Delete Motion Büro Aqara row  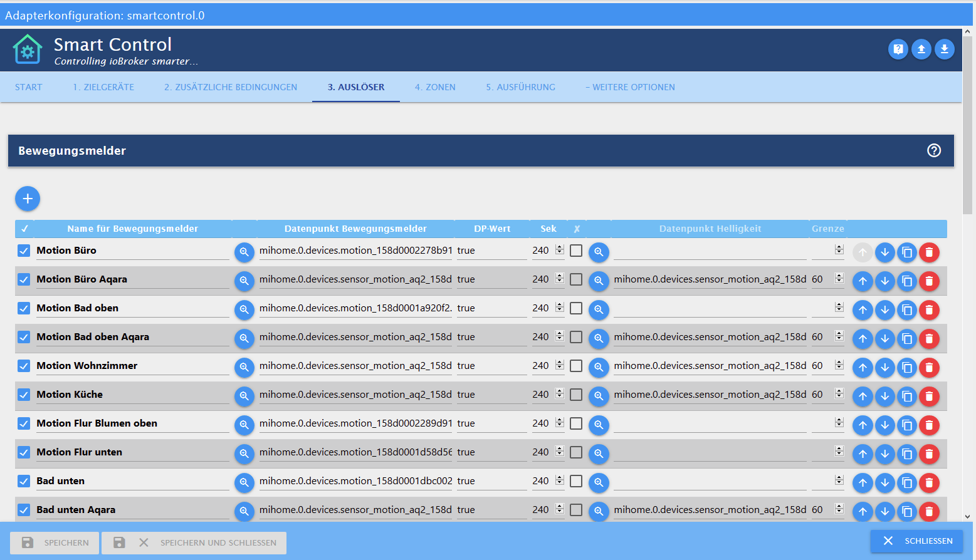929,281
